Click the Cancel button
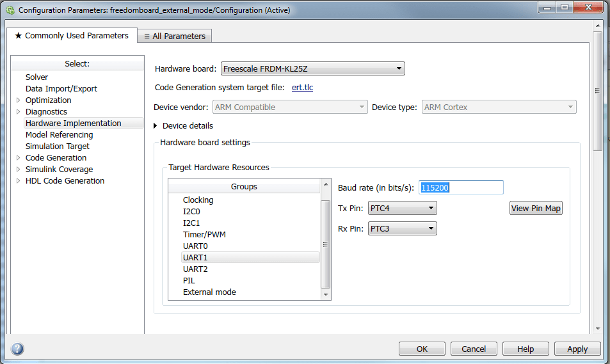 pyautogui.click(x=474, y=349)
